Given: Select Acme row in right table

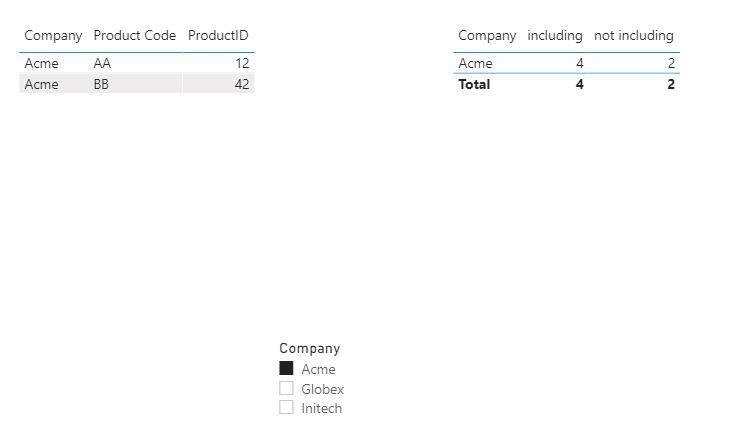Looking at the screenshot, I should pos(566,63).
